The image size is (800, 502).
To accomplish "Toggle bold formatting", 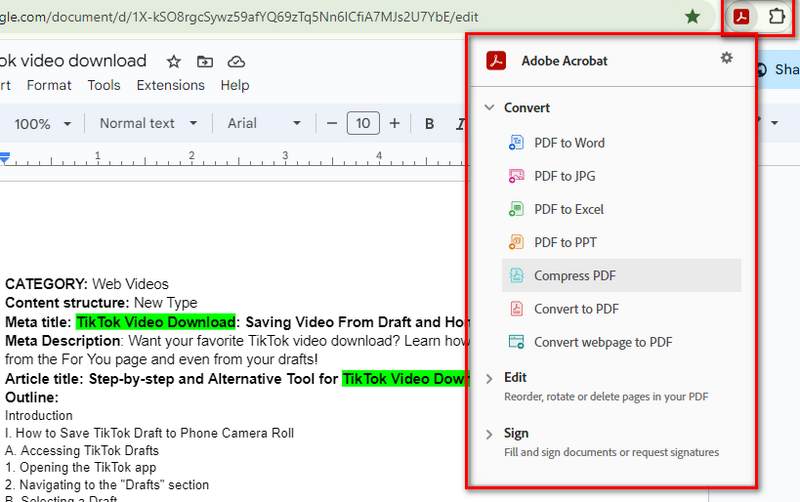I will (x=430, y=123).
